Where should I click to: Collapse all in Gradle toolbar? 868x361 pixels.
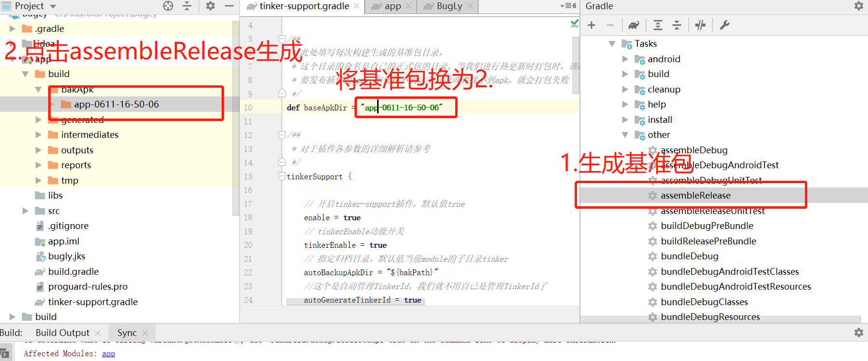[677, 25]
